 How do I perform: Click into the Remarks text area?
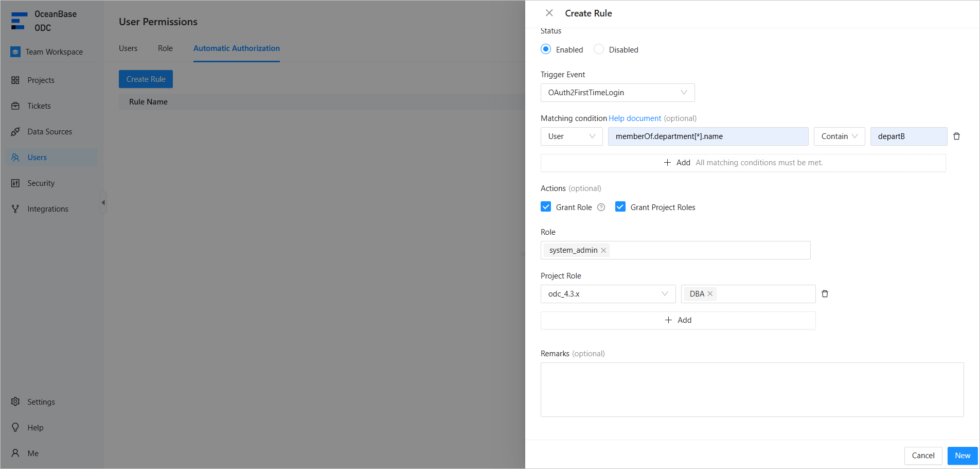(752, 390)
